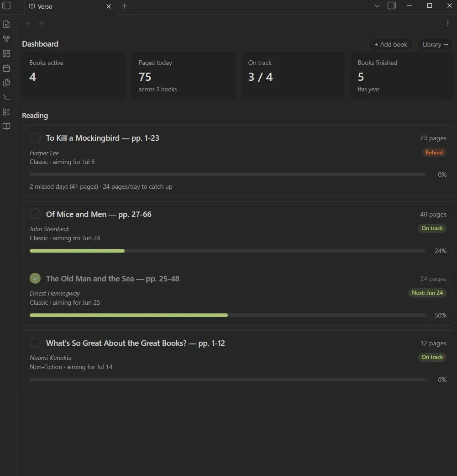Open the three-dot more options menu
Viewport: 457px width, 476px height.
click(447, 23)
